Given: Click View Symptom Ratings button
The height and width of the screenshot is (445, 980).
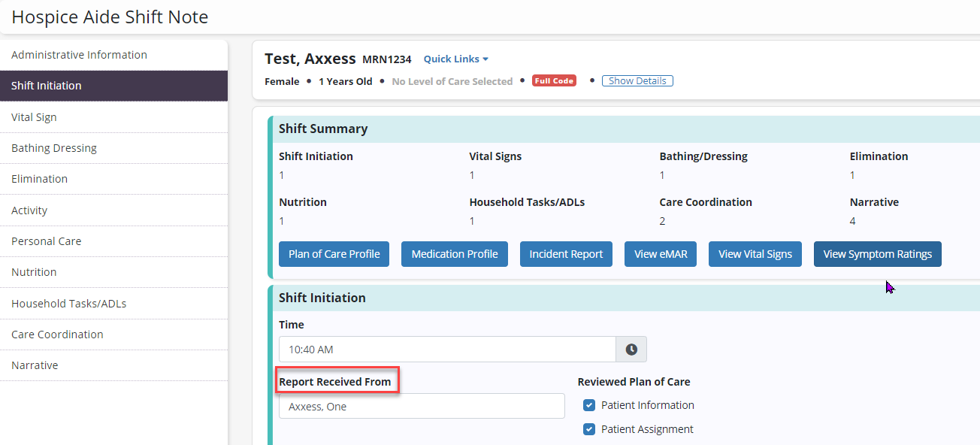Looking at the screenshot, I should coord(877,254).
